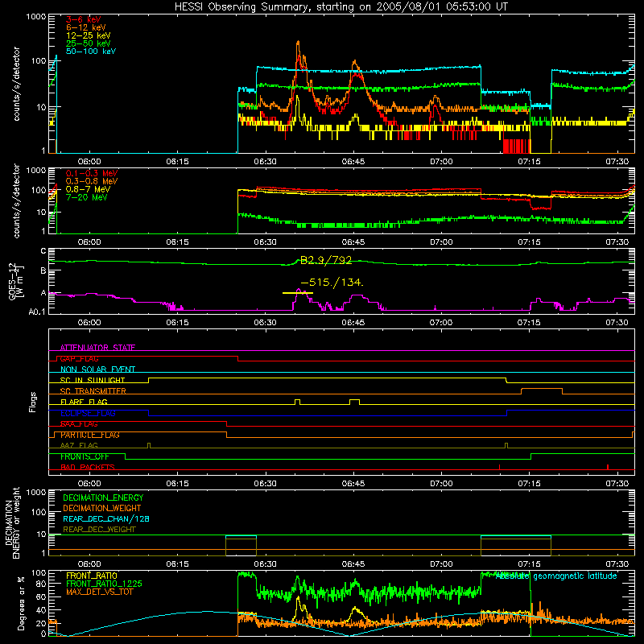Select the NON_SOLAR_EVENT flag label
The height and width of the screenshot is (644, 644).
pos(97,369)
